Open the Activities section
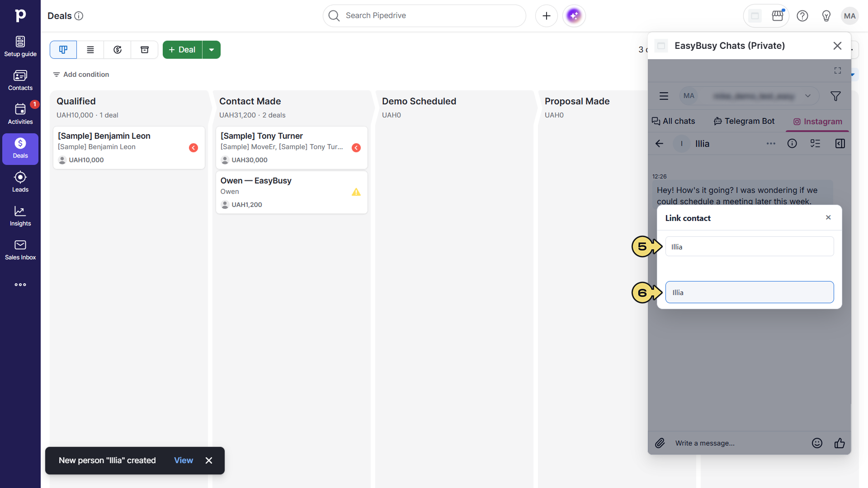 click(20, 115)
